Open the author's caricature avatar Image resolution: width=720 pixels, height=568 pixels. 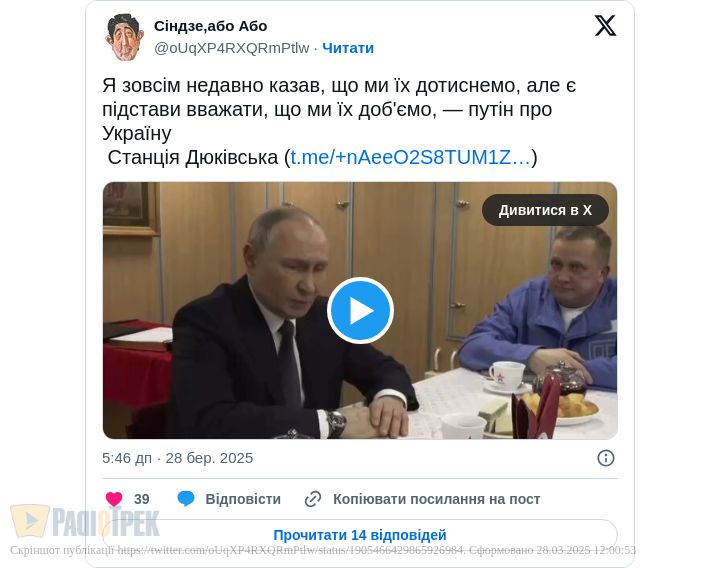click(x=124, y=37)
